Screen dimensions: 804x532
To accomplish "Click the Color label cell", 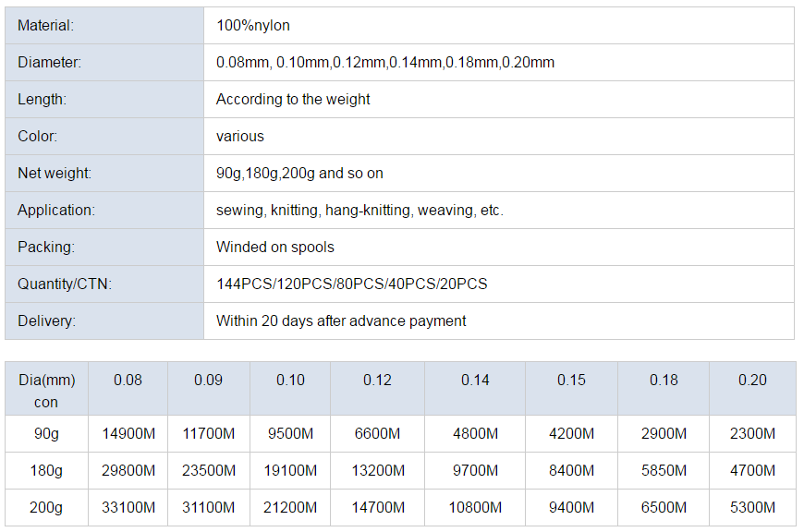I will tap(104, 136).
